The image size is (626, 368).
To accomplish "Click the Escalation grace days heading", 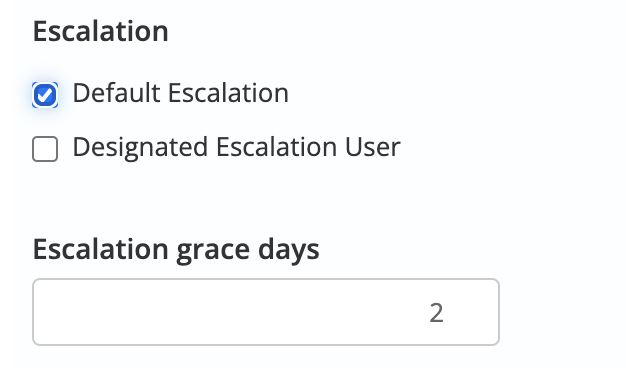I will coord(176,250).
